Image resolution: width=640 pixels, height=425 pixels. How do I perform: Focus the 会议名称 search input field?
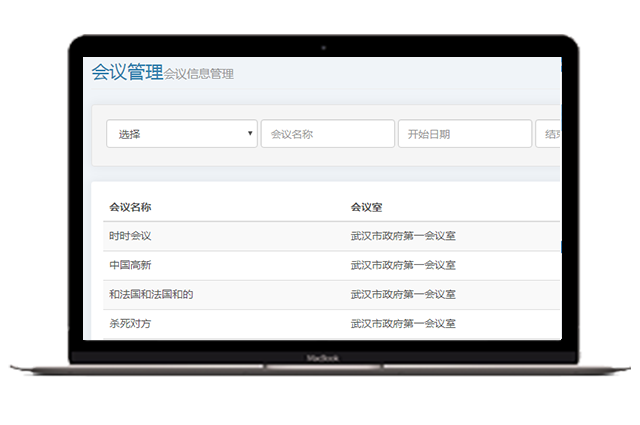coord(327,134)
